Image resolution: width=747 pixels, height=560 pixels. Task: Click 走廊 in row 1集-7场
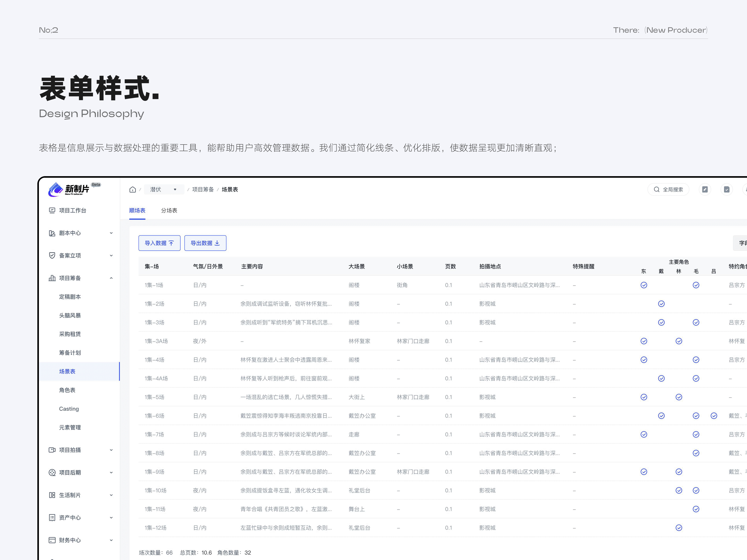[354, 434]
